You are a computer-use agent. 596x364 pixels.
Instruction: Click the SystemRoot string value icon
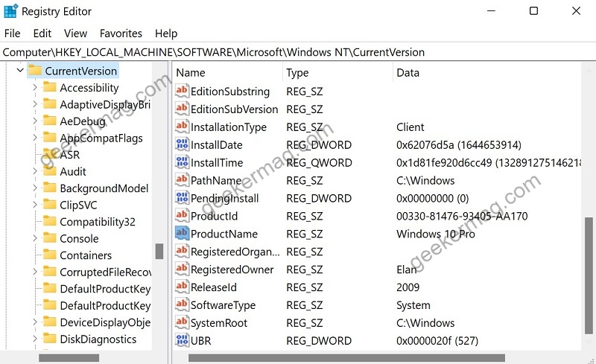coord(182,322)
